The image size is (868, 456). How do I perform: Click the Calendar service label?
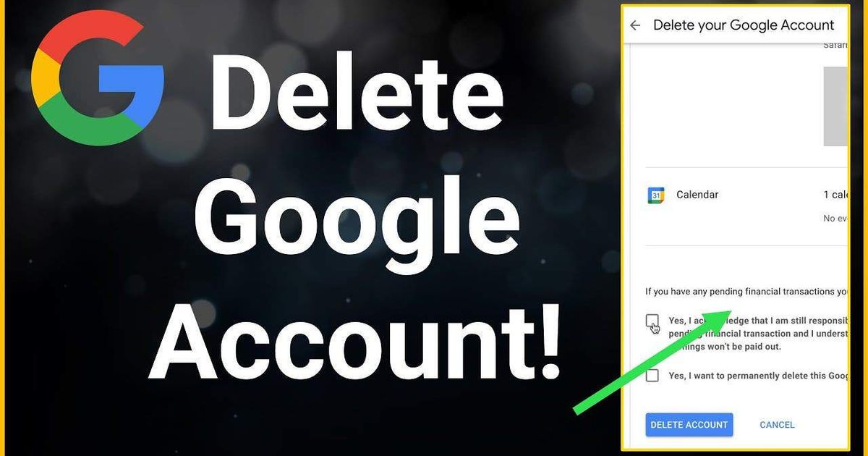[x=697, y=195]
